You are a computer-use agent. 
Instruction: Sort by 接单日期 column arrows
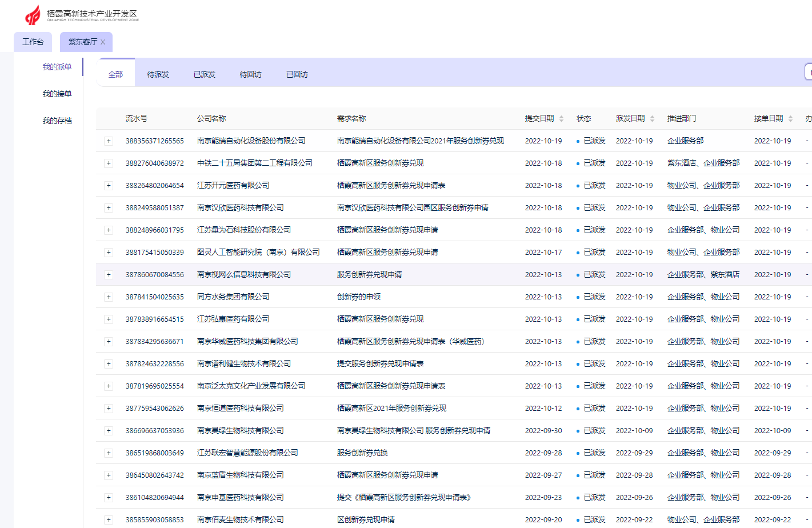point(790,119)
